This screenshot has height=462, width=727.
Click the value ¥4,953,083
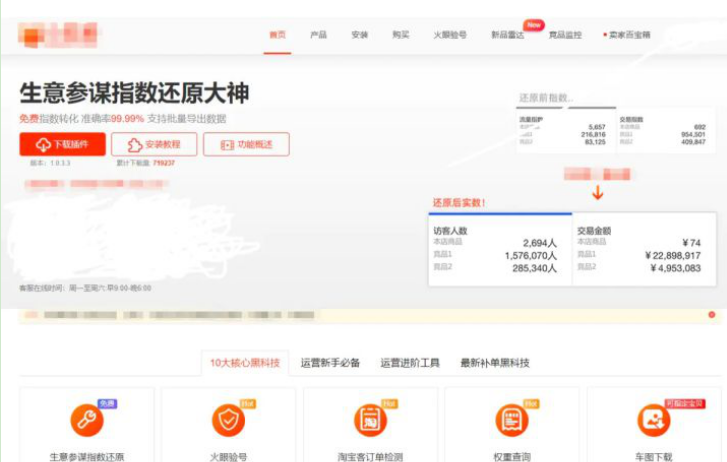[x=675, y=268]
